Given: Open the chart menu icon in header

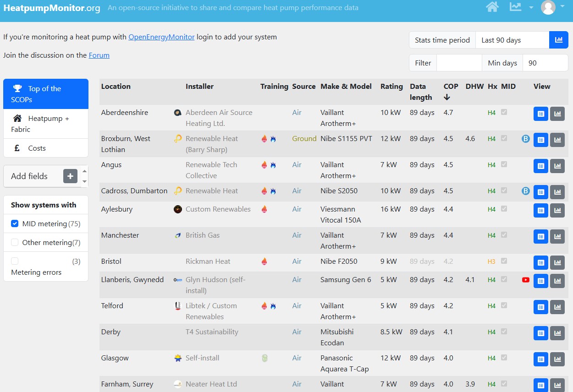Looking at the screenshot, I should click(x=516, y=7).
